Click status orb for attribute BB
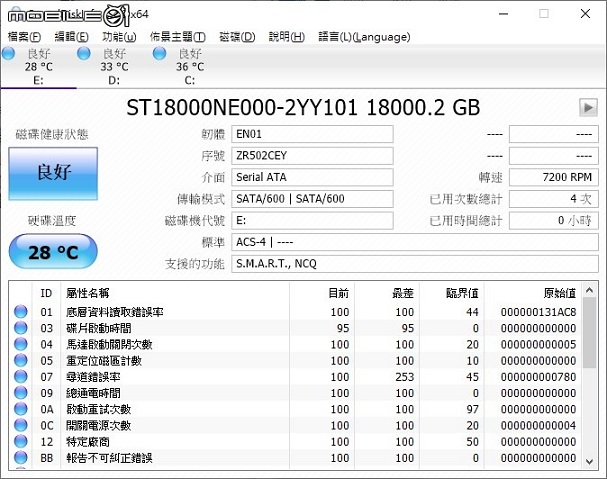 [x=21, y=458]
